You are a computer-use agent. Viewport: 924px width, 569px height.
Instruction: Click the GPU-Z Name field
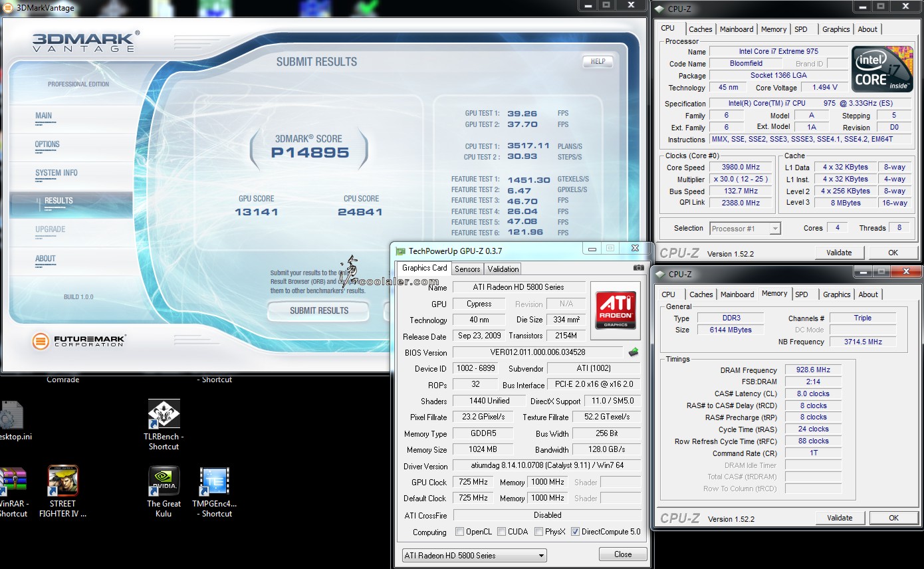coord(519,287)
